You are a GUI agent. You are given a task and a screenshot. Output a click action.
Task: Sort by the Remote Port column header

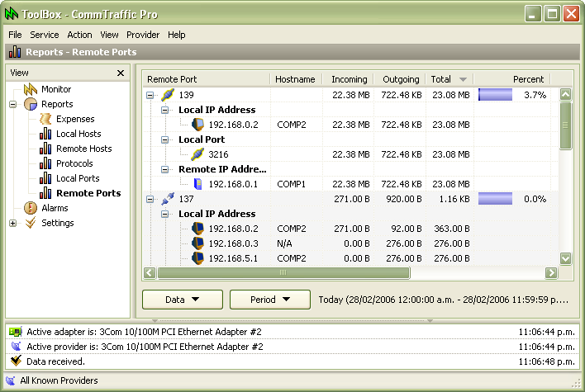206,79
